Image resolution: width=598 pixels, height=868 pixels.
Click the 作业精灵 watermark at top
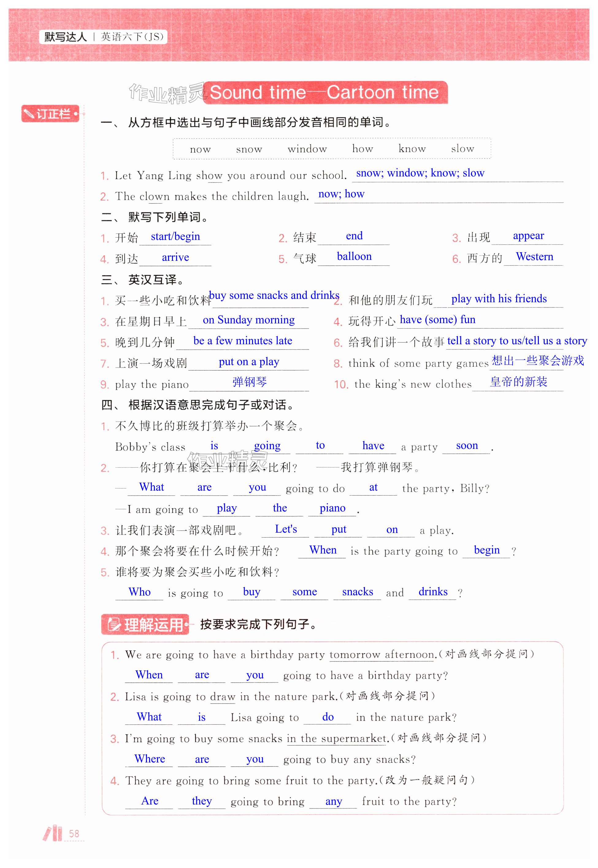[167, 93]
